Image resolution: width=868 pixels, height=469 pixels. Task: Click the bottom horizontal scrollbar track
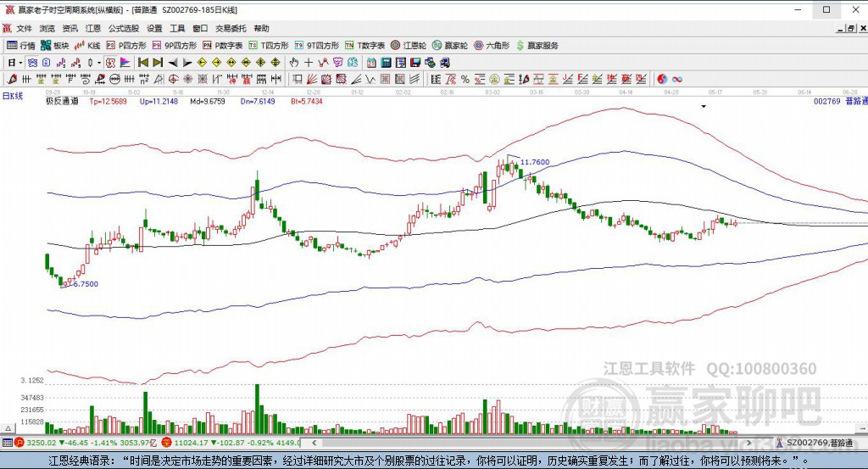coord(531,443)
